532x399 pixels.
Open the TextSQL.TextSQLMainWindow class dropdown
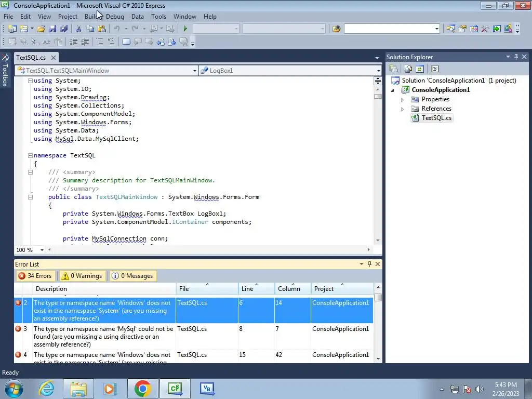[195, 71]
